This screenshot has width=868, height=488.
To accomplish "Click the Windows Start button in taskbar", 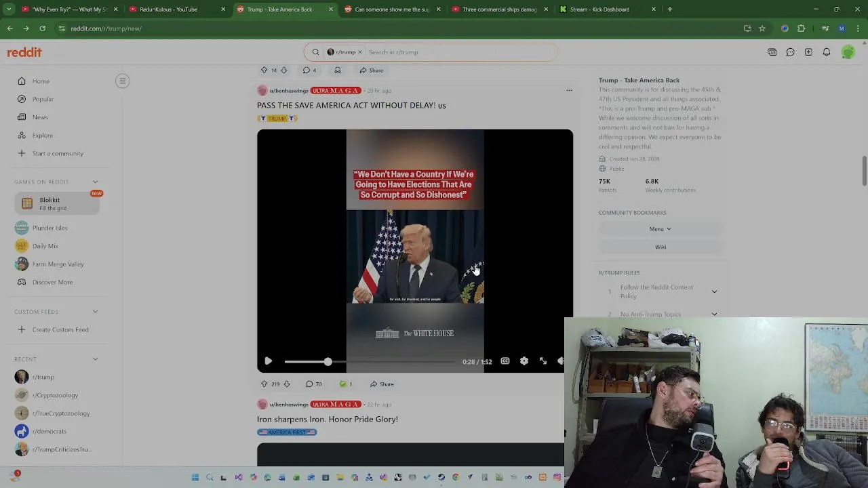I will (x=195, y=477).
